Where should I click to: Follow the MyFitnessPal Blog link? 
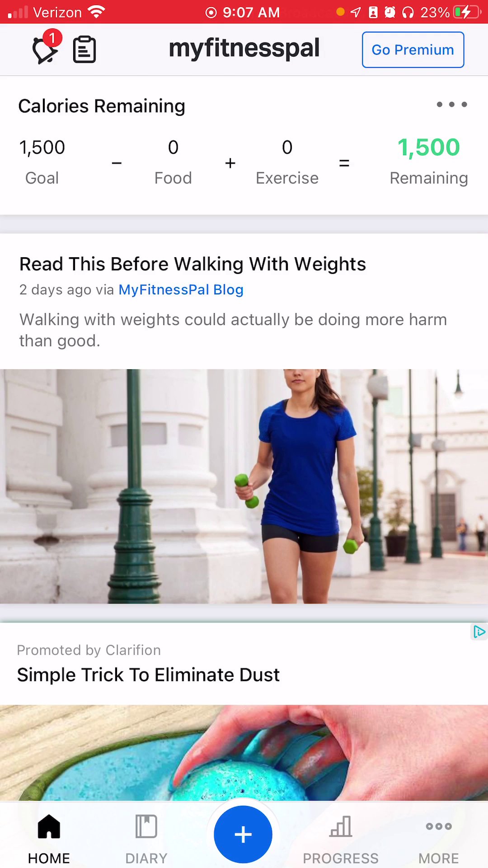(x=181, y=289)
